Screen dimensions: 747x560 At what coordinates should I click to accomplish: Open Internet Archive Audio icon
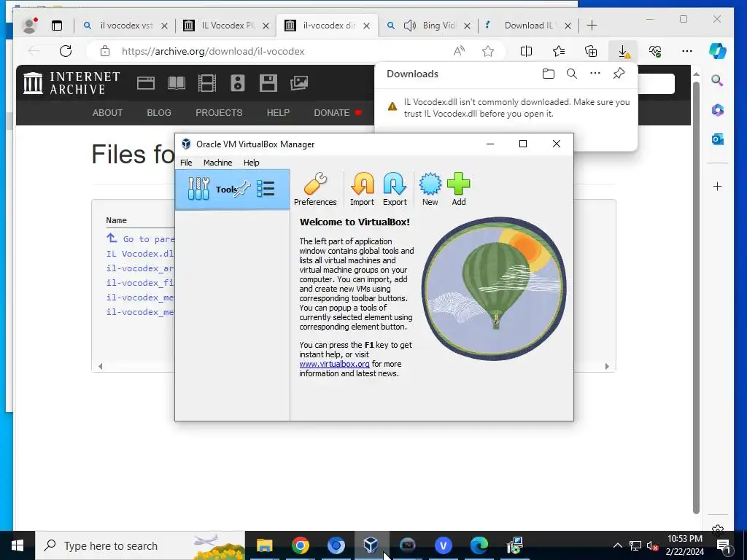click(x=238, y=83)
